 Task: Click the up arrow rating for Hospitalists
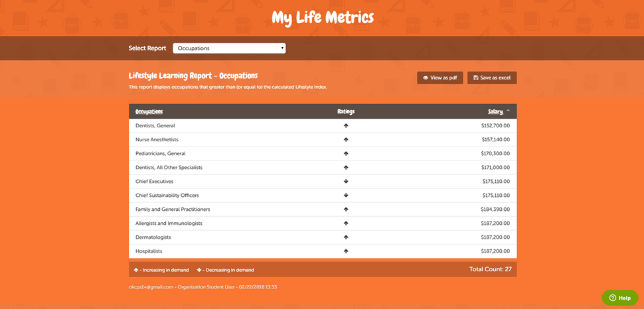coord(346,251)
